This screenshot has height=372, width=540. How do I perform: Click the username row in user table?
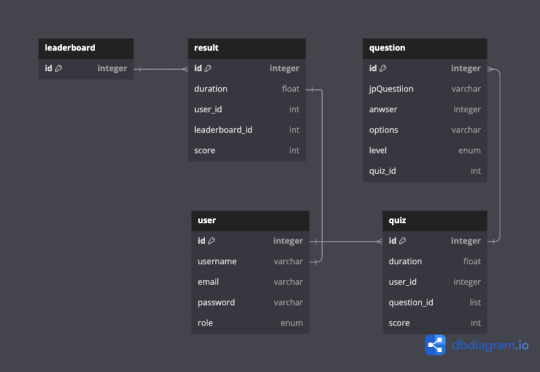[250, 261]
